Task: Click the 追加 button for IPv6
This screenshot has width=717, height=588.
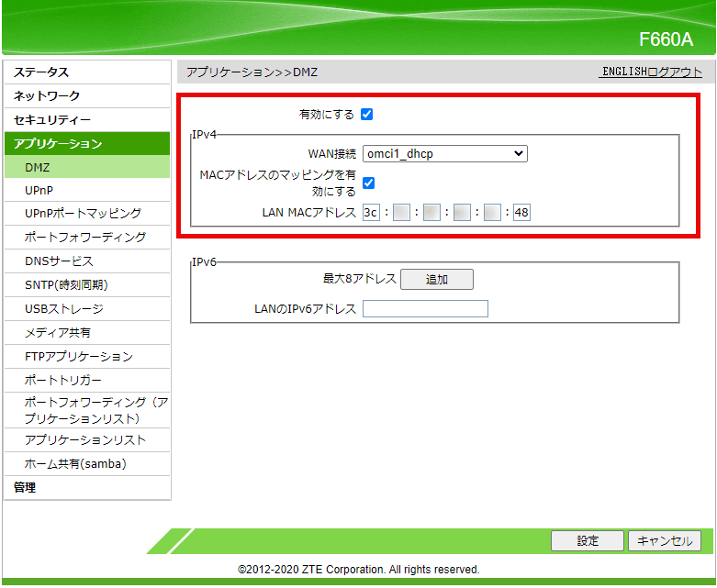Action: coord(436,280)
